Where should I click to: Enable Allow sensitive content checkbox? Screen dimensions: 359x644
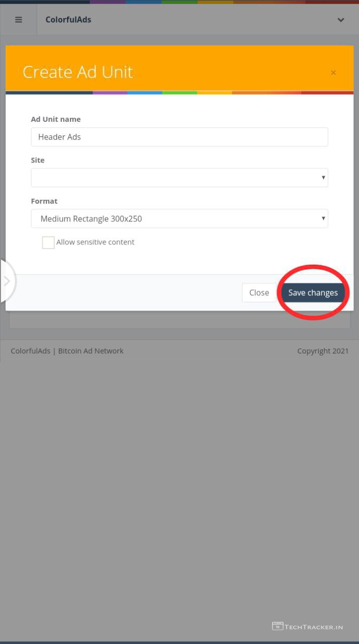(48, 243)
